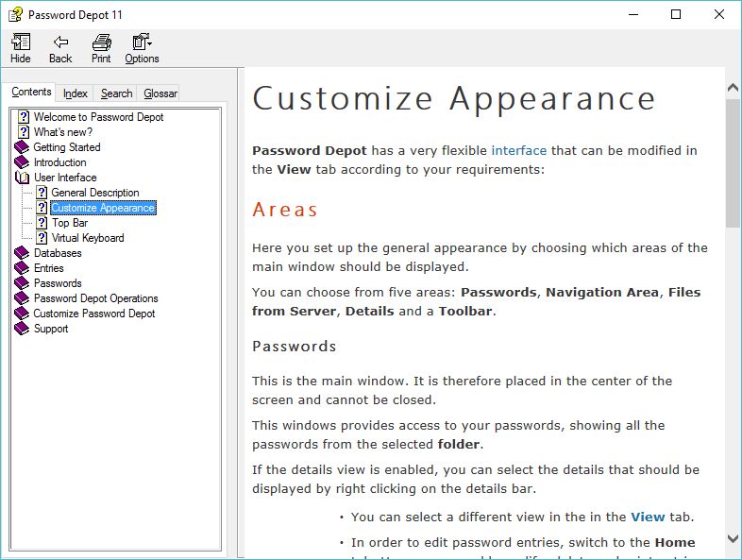Switch to the Contents tab

[31, 92]
